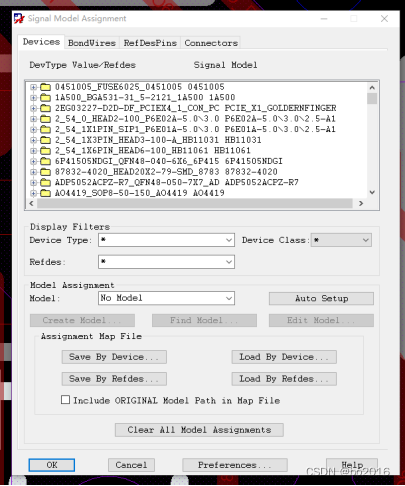Select the 6P41505NDGI device entry
Viewport: 405px width, 486px height.
169,161
